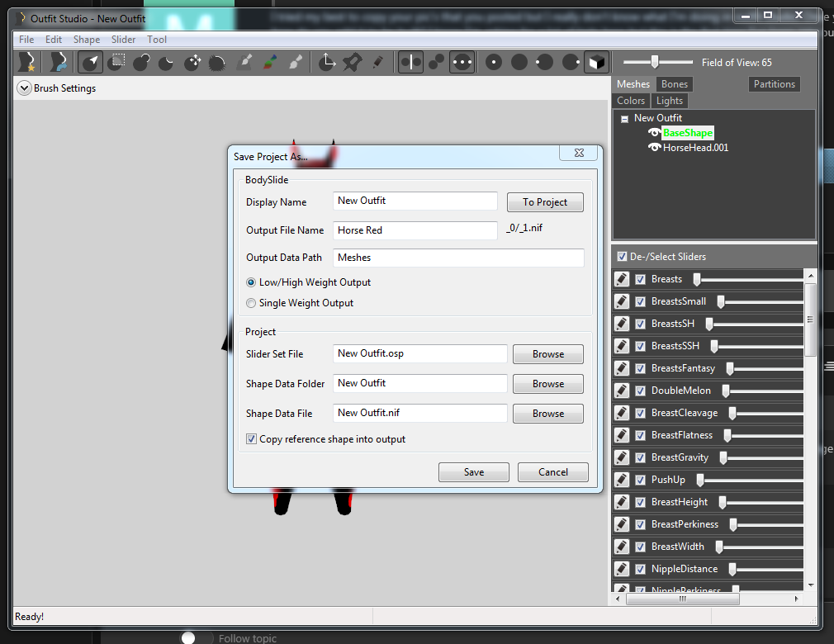Open the Tool menu

click(x=157, y=40)
